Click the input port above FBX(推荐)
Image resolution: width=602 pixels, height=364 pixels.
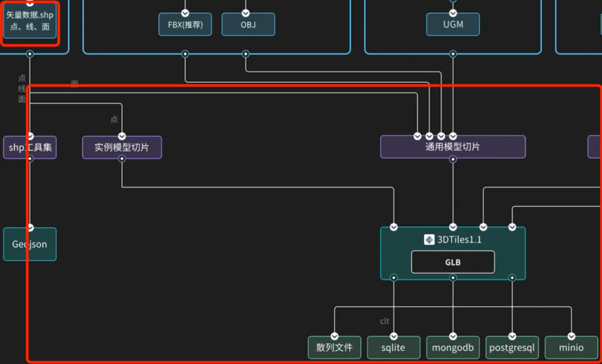click(x=185, y=13)
